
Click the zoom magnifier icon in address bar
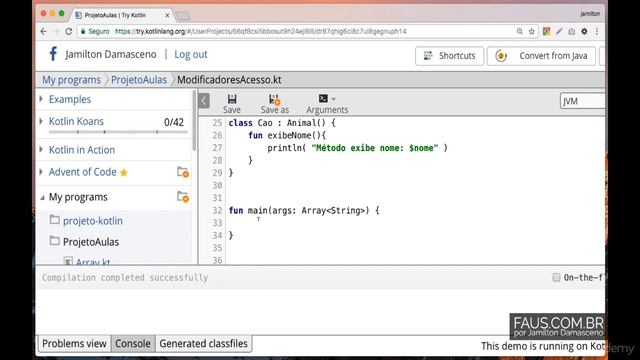[x=519, y=31]
